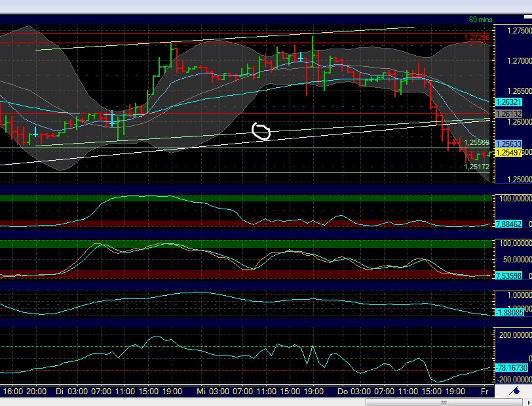Click the 1,25000 price axis value
Image resolution: width=532 pixels, height=406 pixels.
[x=519, y=179]
